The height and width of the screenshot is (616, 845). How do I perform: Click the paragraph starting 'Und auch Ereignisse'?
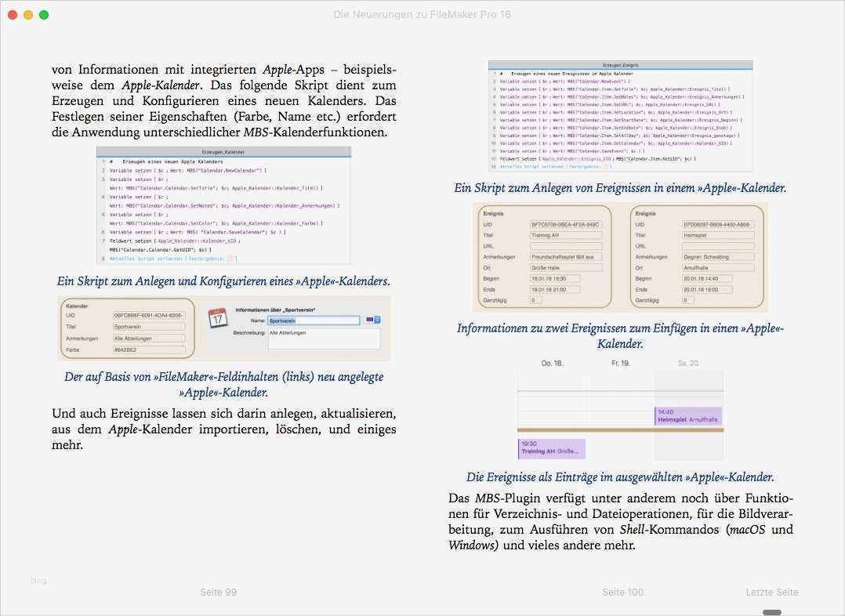pyautogui.click(x=223, y=429)
